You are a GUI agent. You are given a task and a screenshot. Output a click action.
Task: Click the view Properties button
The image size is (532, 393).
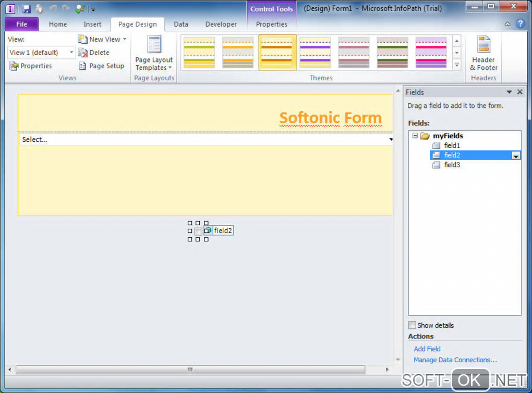[x=31, y=66]
